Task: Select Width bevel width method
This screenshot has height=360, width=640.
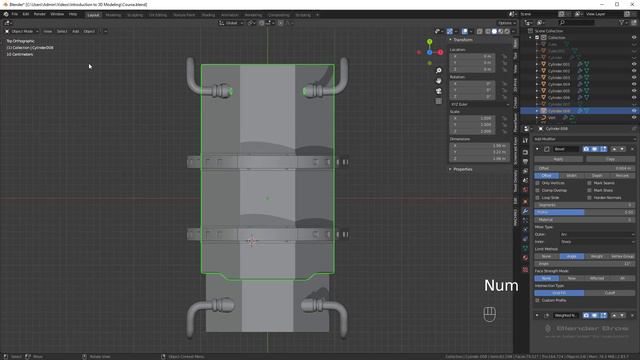Action: pyautogui.click(x=571, y=176)
